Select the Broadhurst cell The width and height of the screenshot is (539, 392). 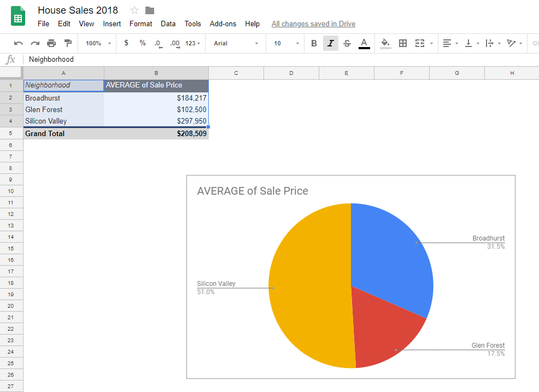pos(63,98)
